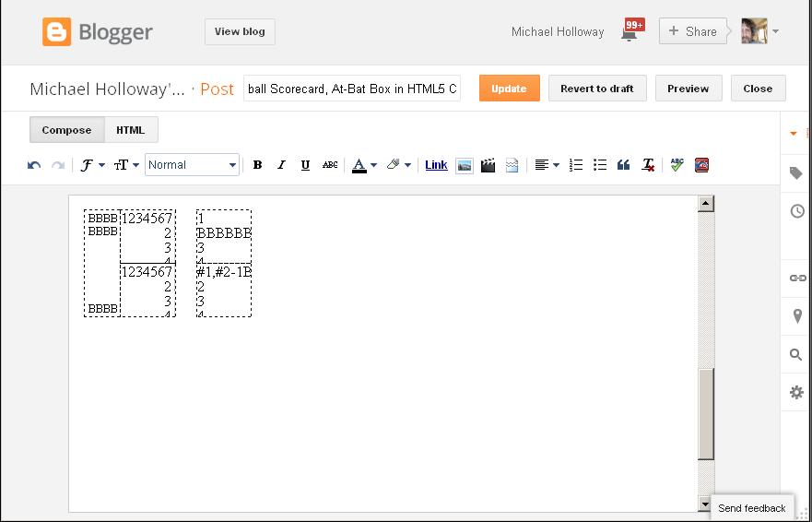The image size is (812, 522).
Task: Preview the post
Action: 688,89
